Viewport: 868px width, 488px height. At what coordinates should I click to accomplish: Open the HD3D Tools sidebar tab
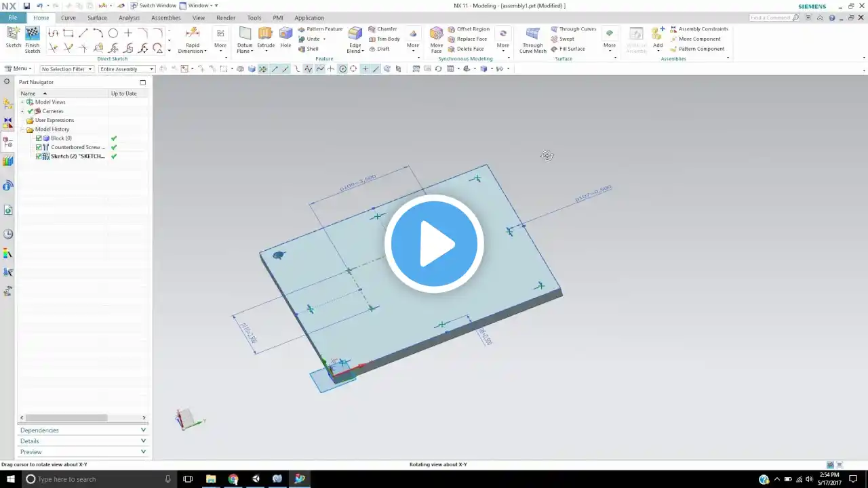(x=7, y=186)
